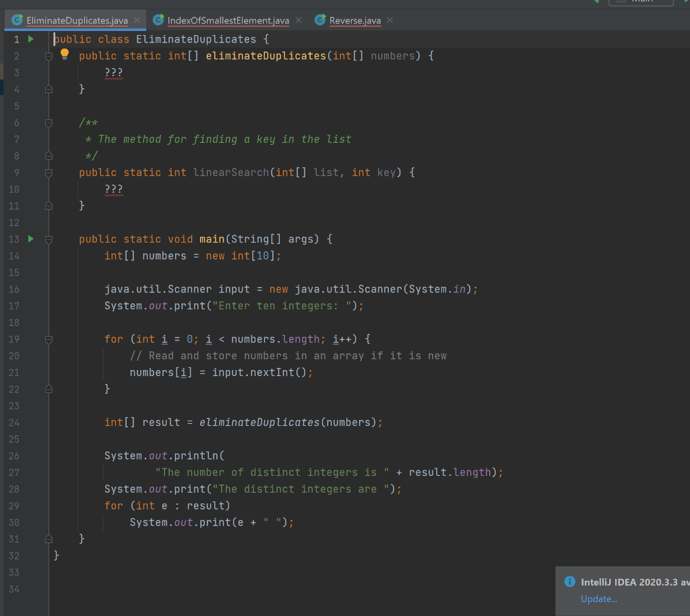The image size is (690, 616).
Task: Select the EliminateDuplicates.java tab
Action: coord(77,20)
